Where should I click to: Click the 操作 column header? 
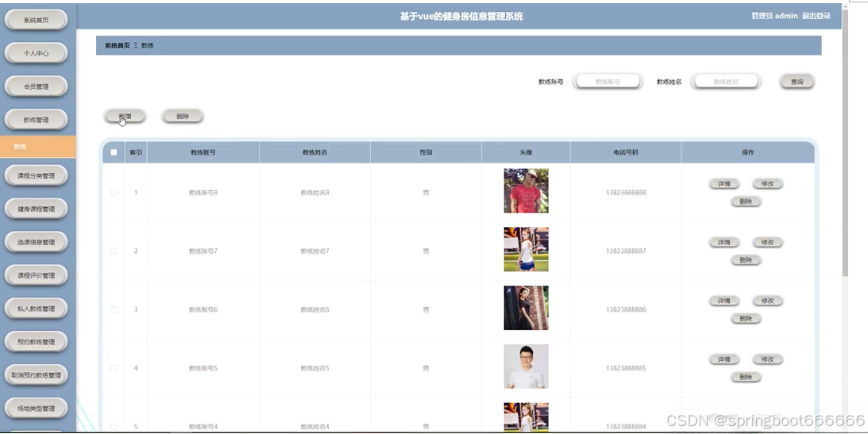click(x=748, y=152)
